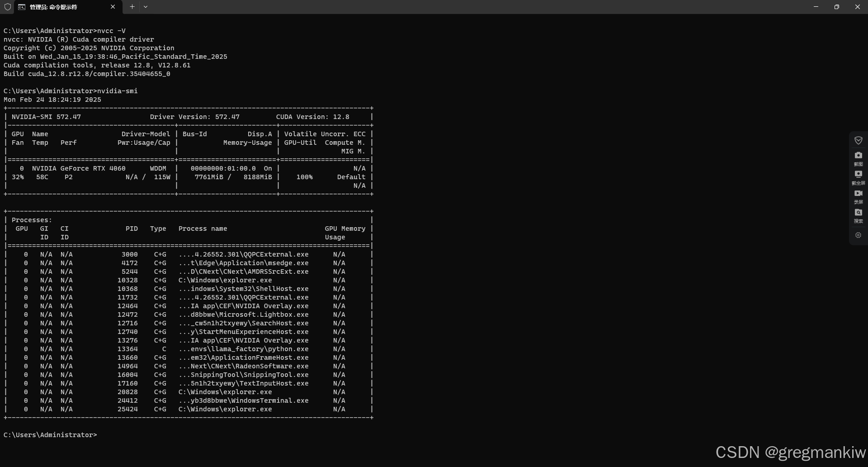Image resolution: width=868 pixels, height=467 pixels.
Task: Click the ApplicationFrameHost.exe process name
Action: coord(244,357)
